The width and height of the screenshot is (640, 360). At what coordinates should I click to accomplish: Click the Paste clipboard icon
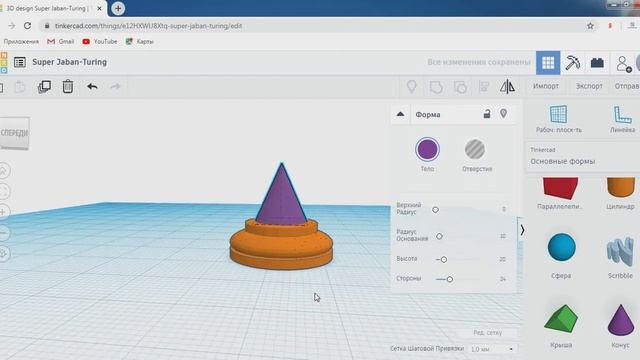[x=20, y=87]
